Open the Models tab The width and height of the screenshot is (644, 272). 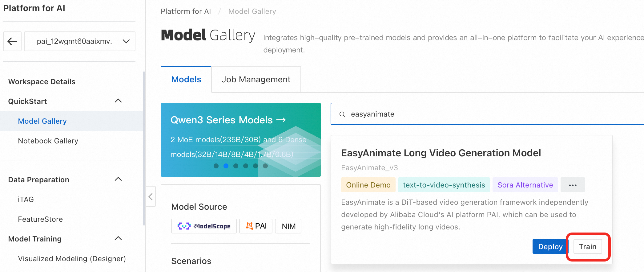(186, 80)
